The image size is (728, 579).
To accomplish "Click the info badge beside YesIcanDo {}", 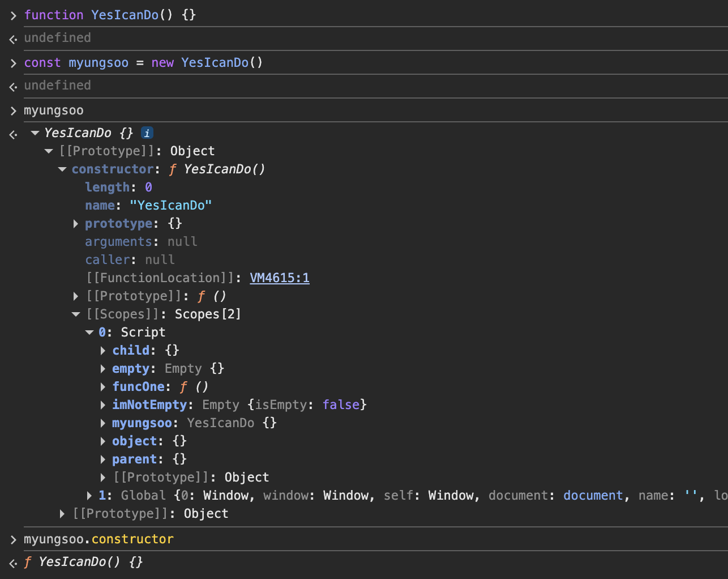I will pos(147,133).
